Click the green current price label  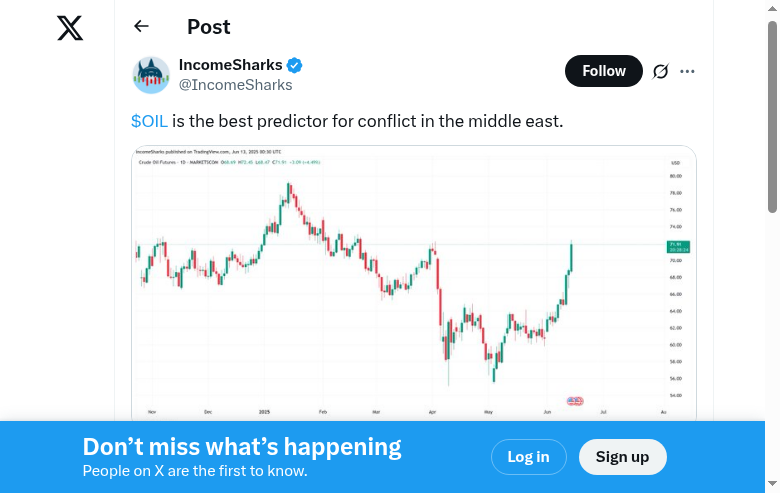[x=678, y=246]
